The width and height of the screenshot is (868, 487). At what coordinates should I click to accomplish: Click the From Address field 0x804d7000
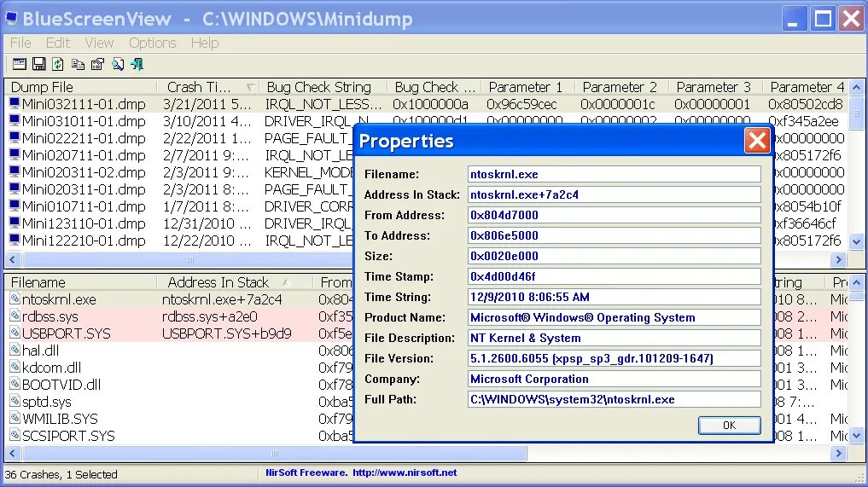coord(614,215)
